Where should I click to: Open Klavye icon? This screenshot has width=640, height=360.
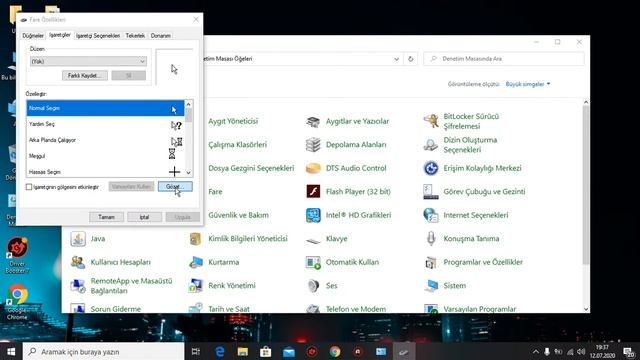pyautogui.click(x=313, y=240)
